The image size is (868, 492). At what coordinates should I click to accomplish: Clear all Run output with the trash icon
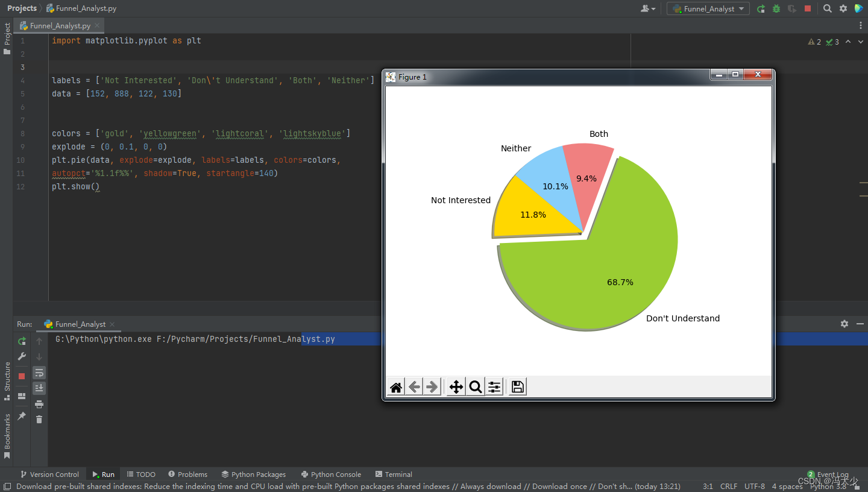tap(39, 419)
